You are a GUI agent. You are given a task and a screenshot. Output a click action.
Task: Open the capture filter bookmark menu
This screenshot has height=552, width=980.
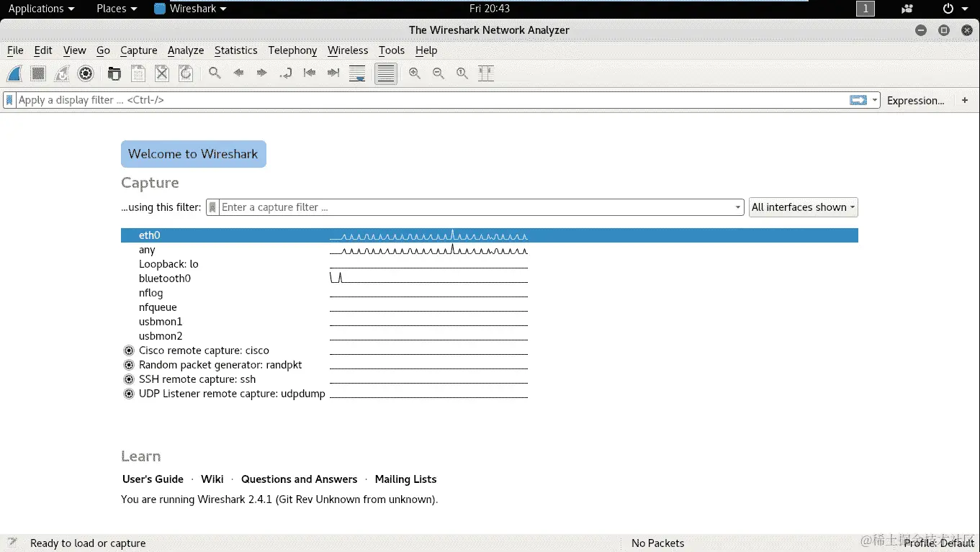click(x=212, y=207)
